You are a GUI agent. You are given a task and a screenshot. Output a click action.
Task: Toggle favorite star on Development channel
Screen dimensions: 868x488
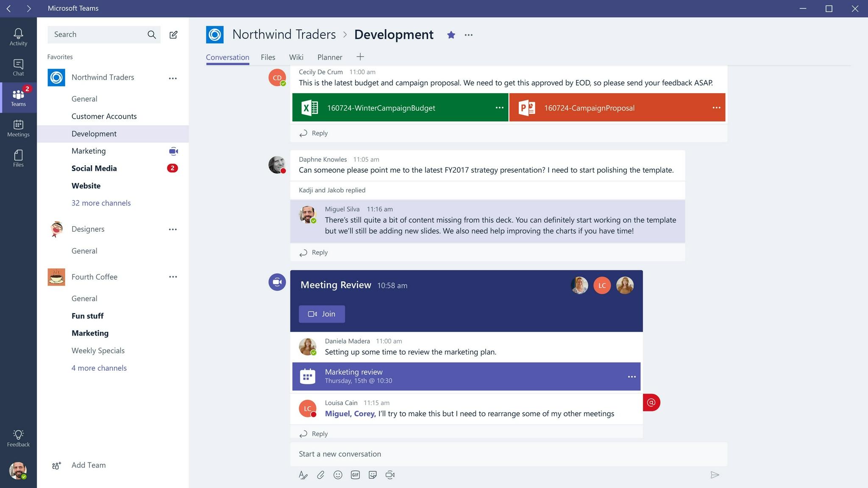[x=451, y=35]
